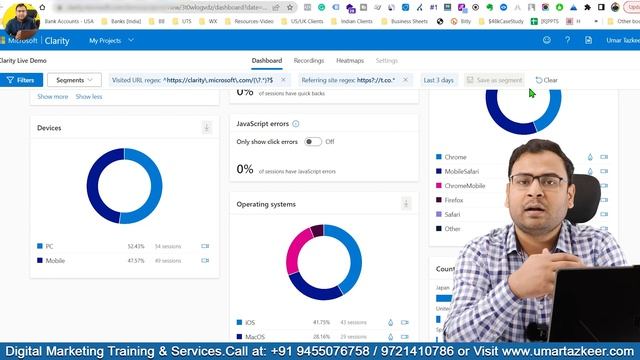Click the PC legend color swatch
This screenshot has width=640, height=360.
click(x=40, y=246)
